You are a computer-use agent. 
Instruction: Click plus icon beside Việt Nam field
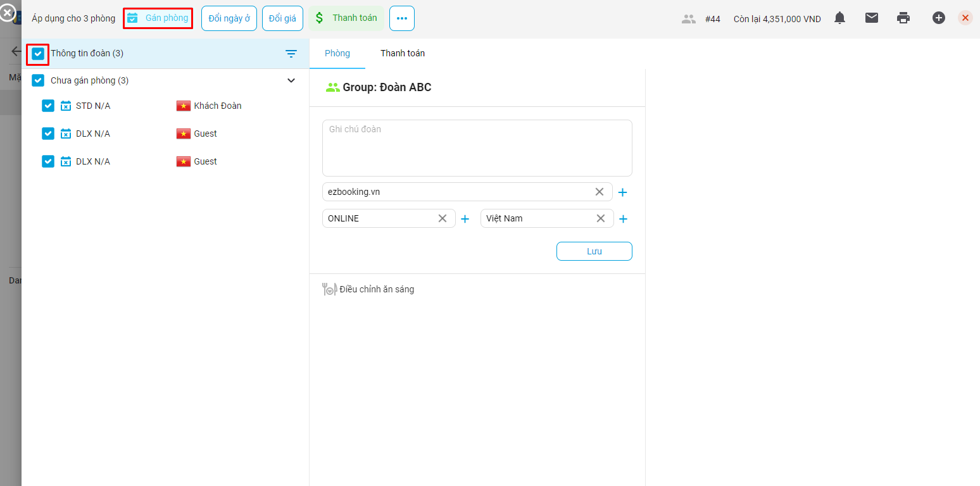623,219
